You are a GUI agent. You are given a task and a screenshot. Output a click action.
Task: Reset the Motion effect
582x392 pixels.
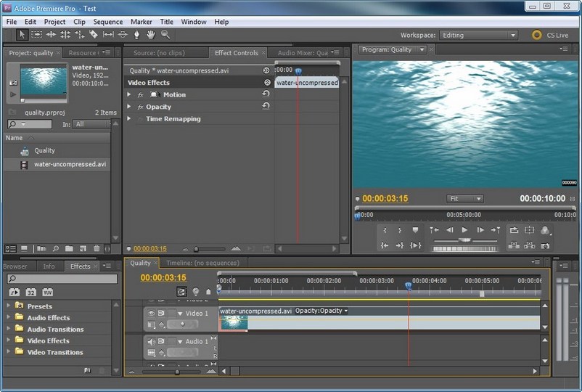(266, 94)
